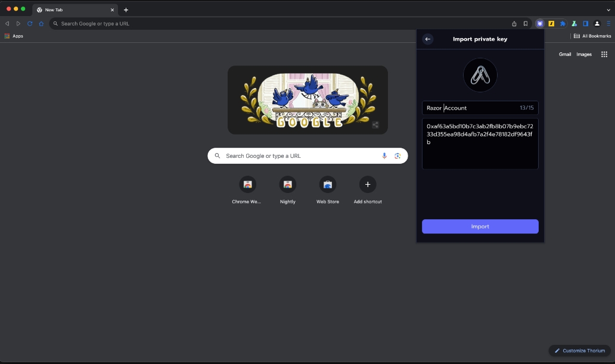
Task: Reload the page with refresh icon
Action: [30, 24]
